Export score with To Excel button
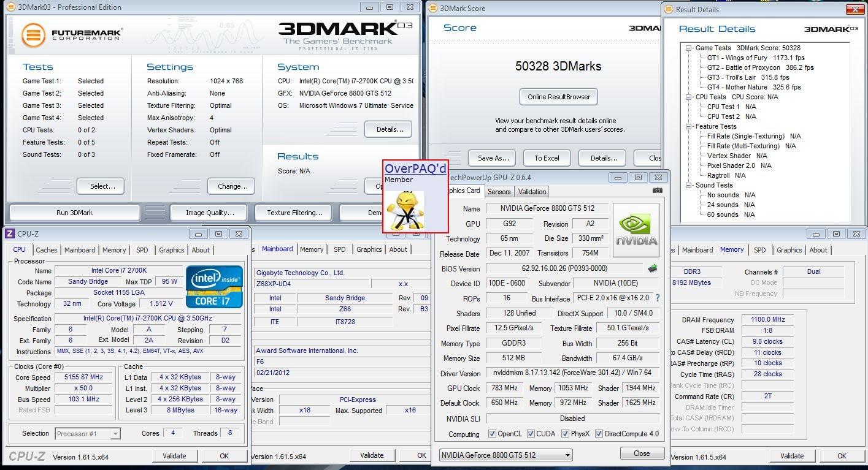 point(547,157)
